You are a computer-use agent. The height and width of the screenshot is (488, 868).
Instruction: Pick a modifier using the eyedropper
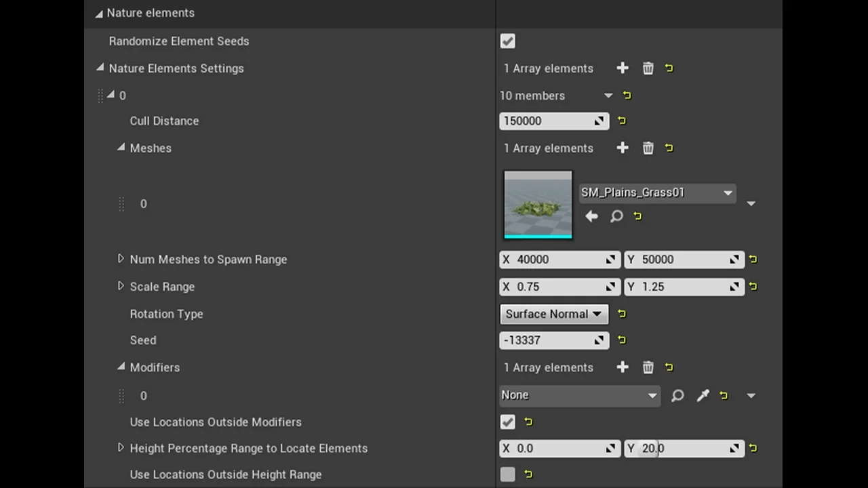pos(703,395)
